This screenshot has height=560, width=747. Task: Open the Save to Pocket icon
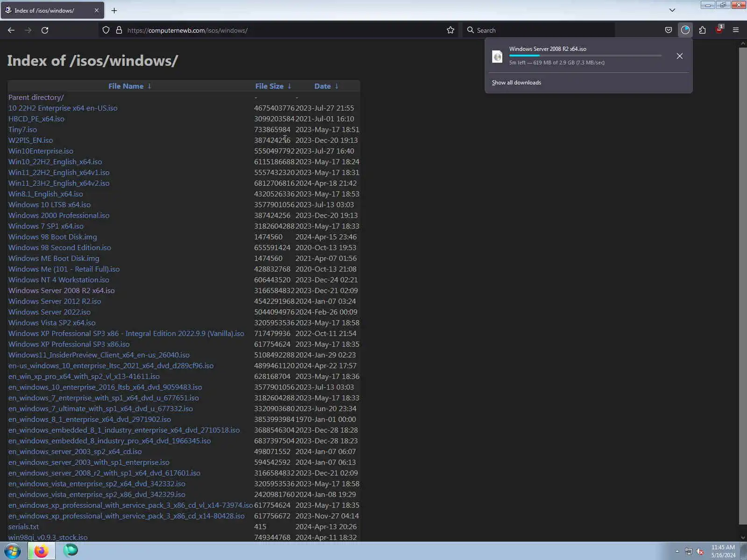[x=669, y=30]
